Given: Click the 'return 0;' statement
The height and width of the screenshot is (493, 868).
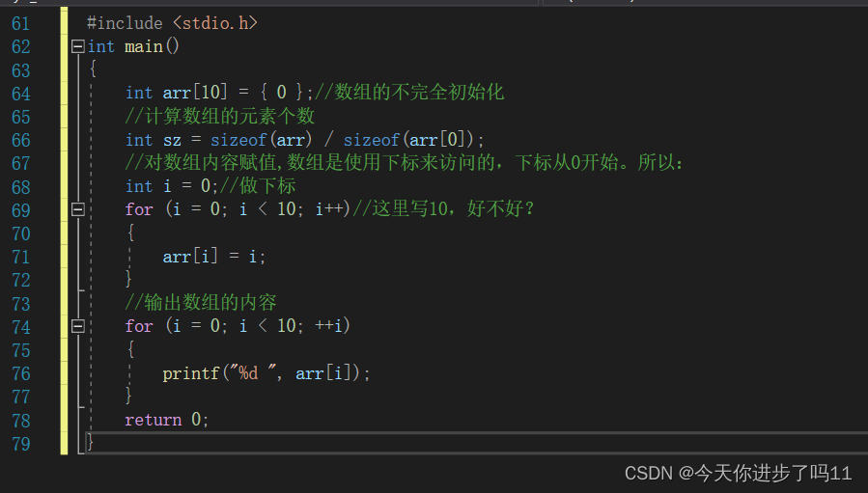Looking at the screenshot, I should [167, 420].
